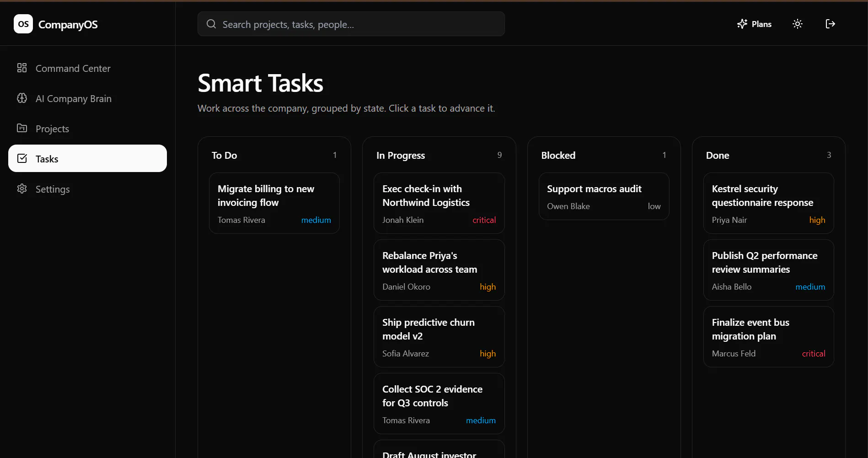Click assignee Priya Nair
The height and width of the screenshot is (458, 868).
coord(729,220)
